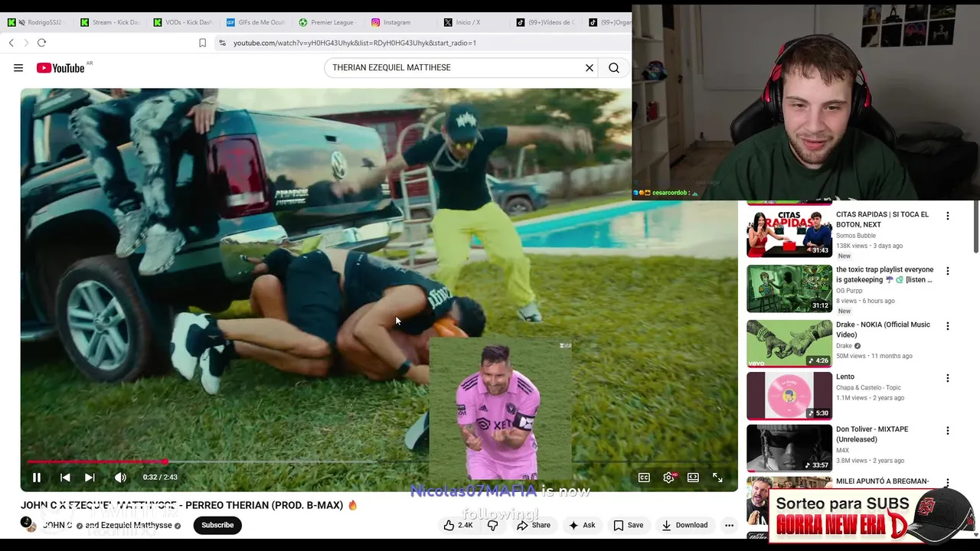Run search with magnifier button
Viewport: 980px width, 551px height.
[x=614, y=68]
